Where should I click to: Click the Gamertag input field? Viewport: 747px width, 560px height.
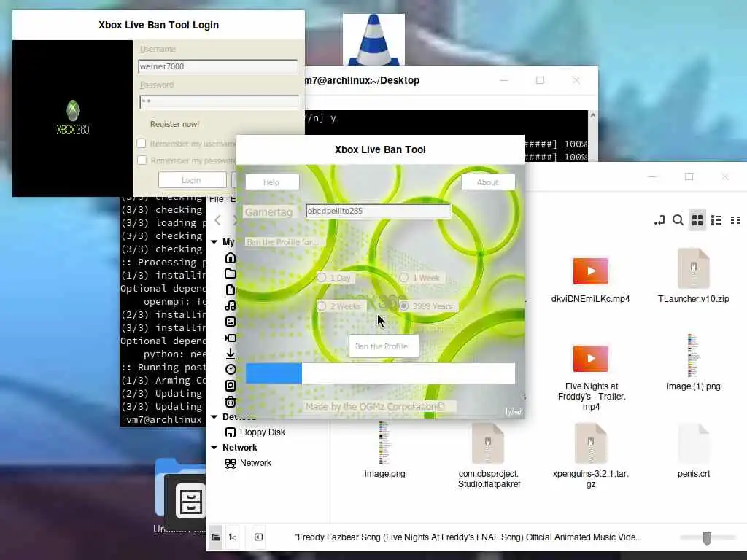click(x=379, y=211)
